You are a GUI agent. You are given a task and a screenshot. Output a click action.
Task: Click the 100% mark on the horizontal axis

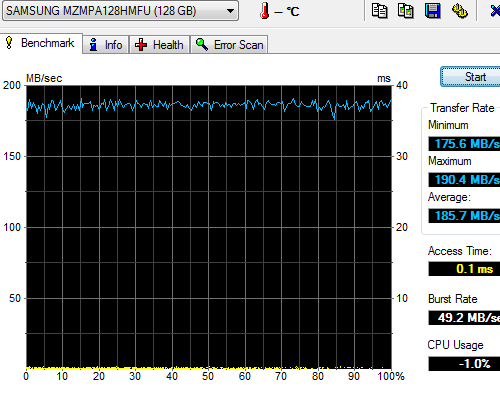pos(391,376)
